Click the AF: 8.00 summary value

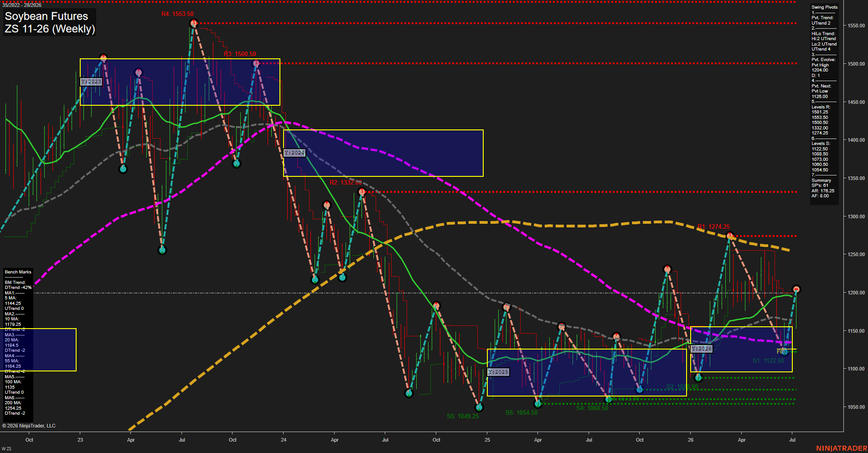pos(820,196)
